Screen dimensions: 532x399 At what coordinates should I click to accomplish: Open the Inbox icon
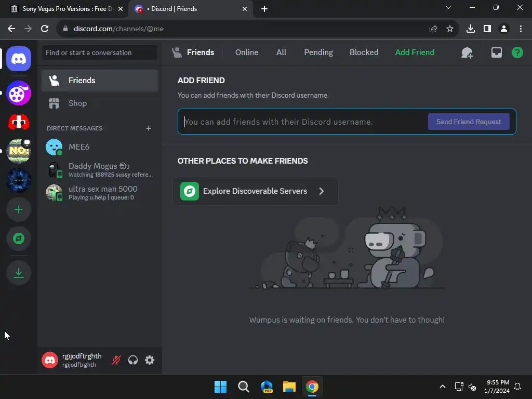496,52
